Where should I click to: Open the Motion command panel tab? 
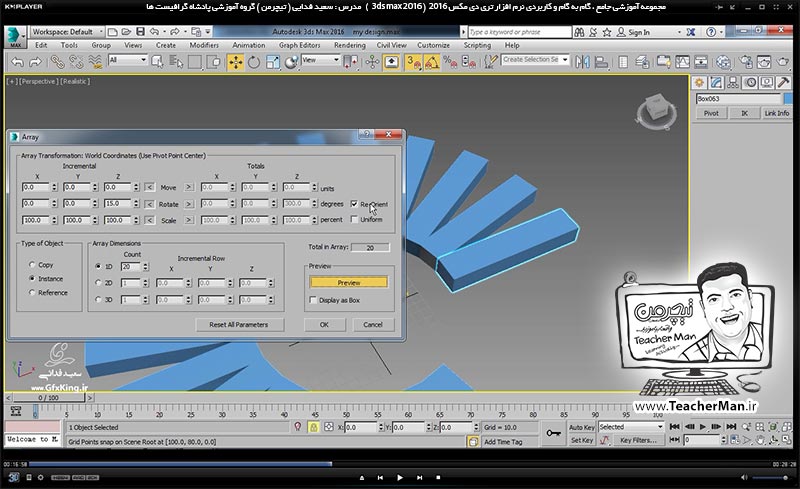click(750, 82)
